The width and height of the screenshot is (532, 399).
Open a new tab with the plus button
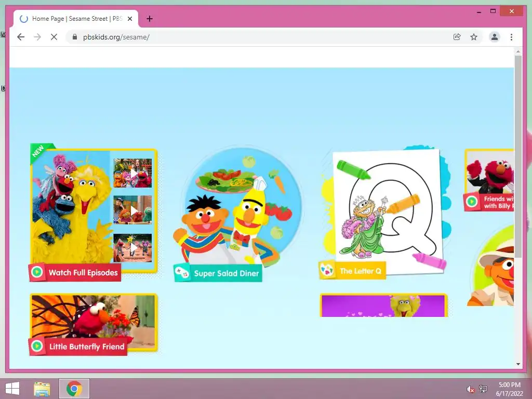tap(150, 19)
